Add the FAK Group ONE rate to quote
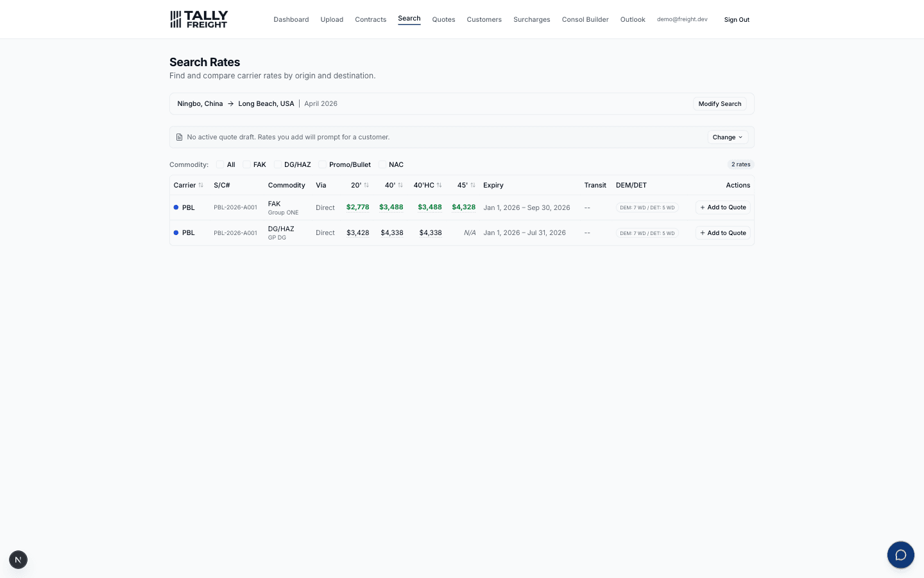The image size is (924, 578). click(723, 207)
